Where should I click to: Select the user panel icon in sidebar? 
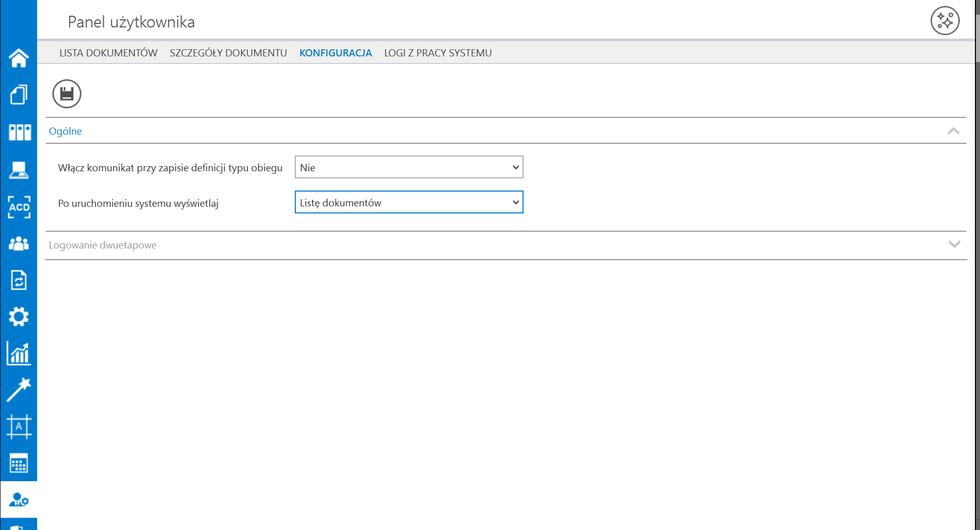tap(19, 500)
